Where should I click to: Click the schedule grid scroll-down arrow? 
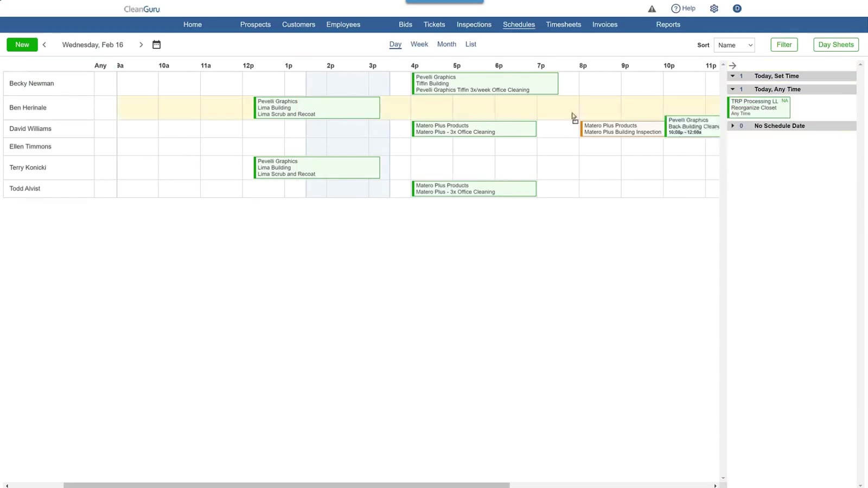pyautogui.click(x=723, y=478)
